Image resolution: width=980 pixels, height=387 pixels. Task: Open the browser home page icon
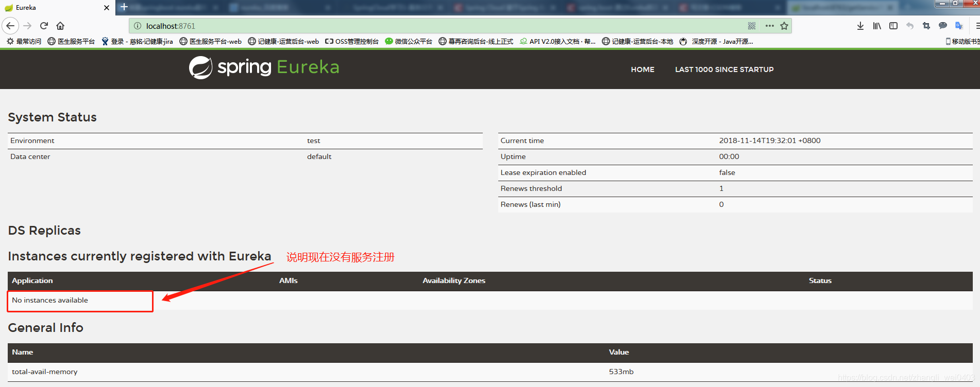(x=60, y=26)
